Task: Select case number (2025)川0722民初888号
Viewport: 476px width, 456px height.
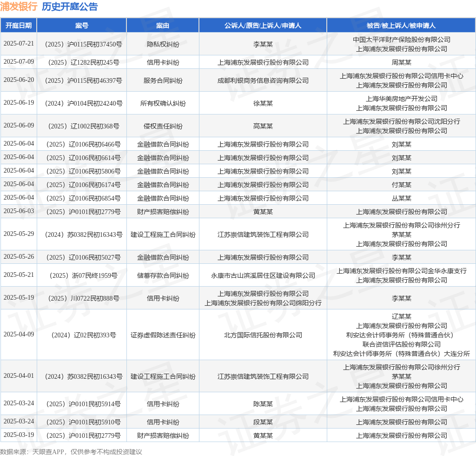Action: point(84,298)
